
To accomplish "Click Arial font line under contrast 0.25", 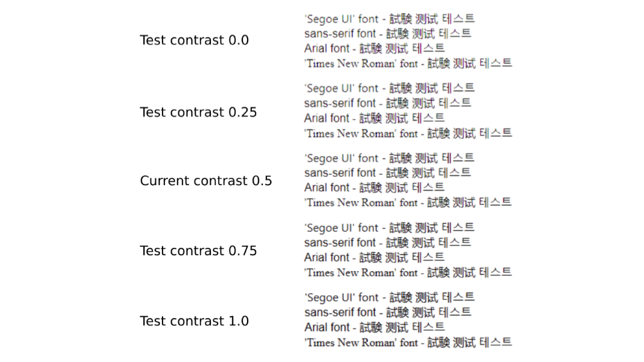I will (375, 118).
